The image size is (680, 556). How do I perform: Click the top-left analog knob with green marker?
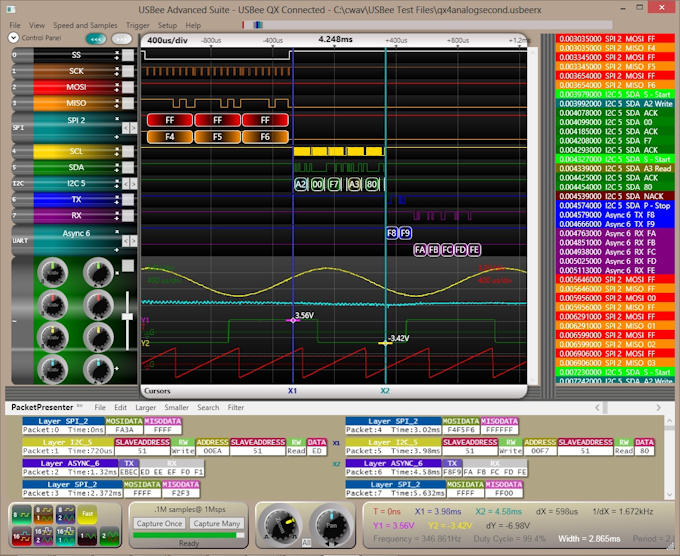click(52, 272)
